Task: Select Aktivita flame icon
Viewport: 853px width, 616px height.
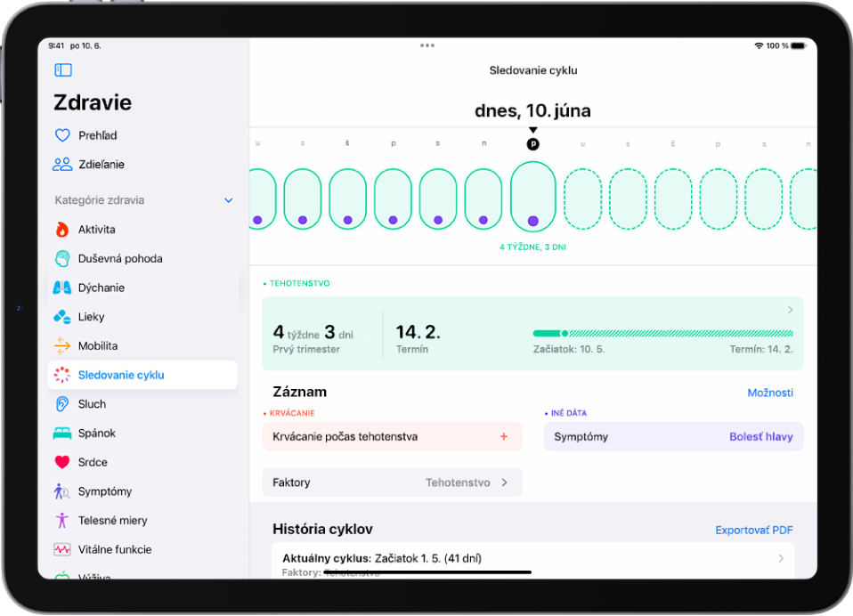Action: [x=62, y=230]
